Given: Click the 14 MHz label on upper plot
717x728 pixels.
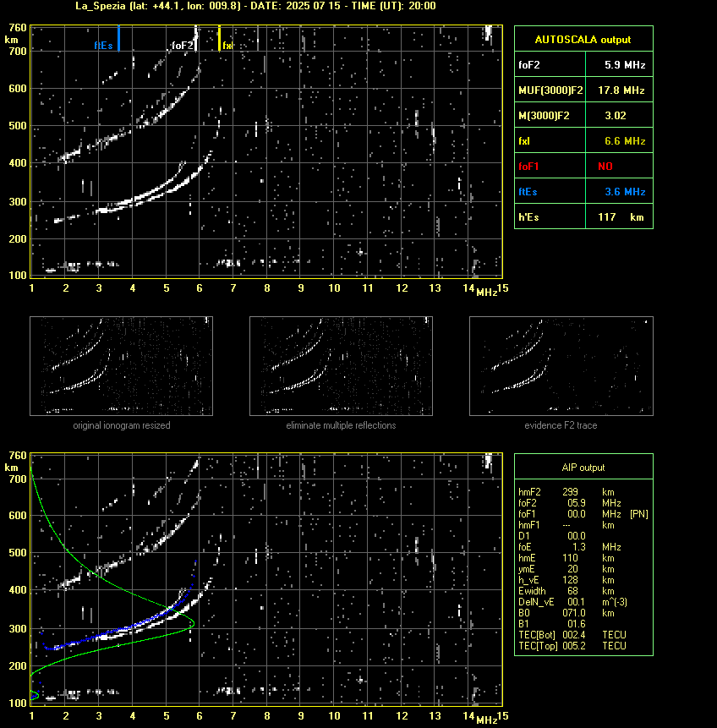Looking at the screenshot, I should (468, 288).
